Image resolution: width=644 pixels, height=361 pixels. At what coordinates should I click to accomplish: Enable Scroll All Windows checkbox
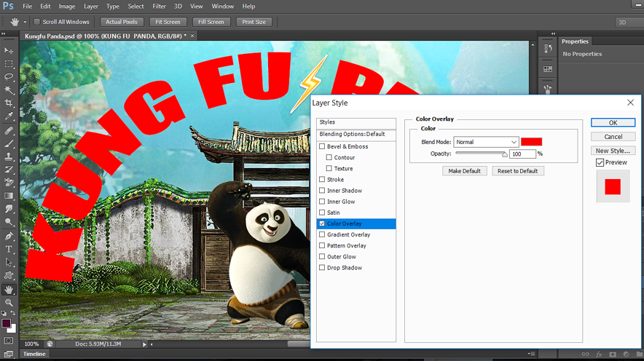tap(37, 22)
